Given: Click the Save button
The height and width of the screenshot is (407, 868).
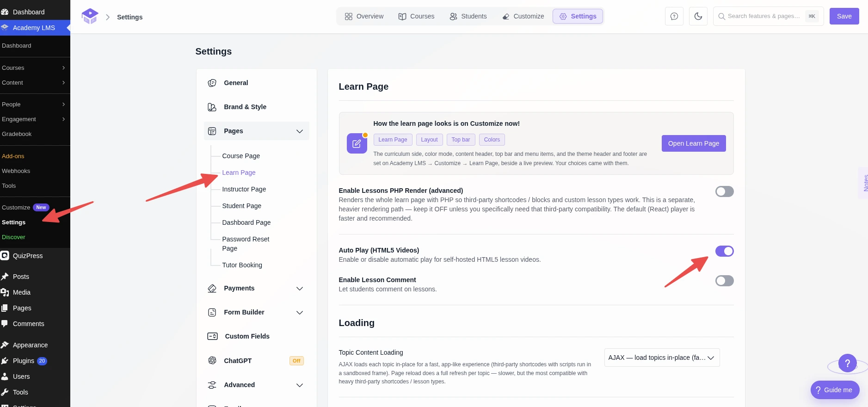Looking at the screenshot, I should point(844,16).
